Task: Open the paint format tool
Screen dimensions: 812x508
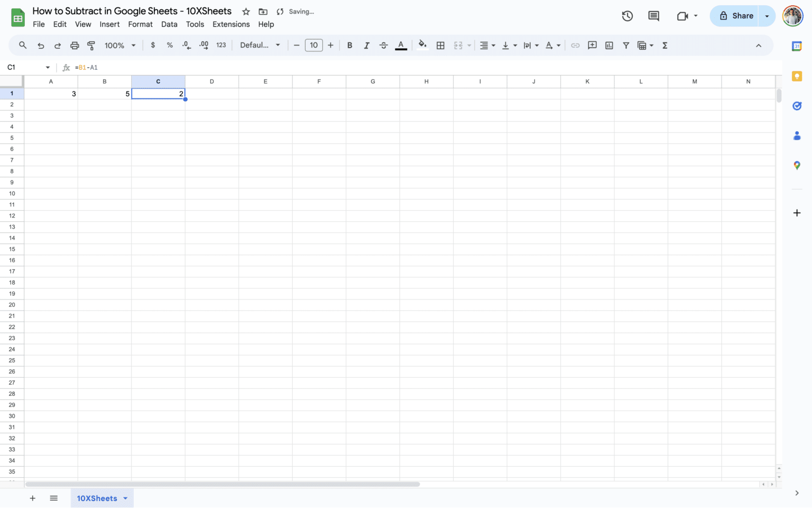Action: [x=91, y=45]
